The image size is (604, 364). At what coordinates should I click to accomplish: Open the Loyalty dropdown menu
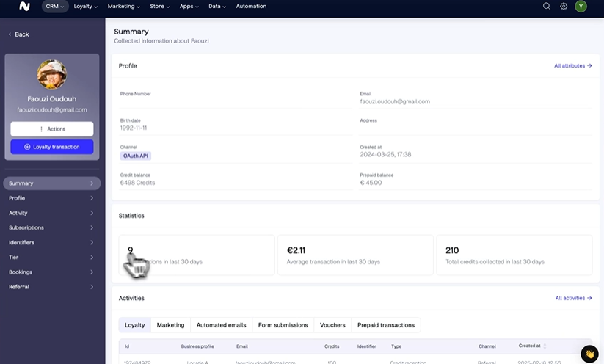[86, 6]
